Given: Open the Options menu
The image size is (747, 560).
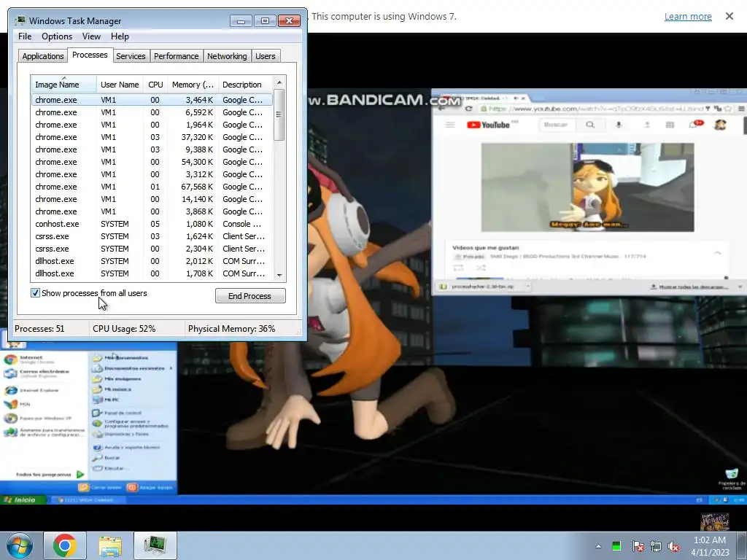Looking at the screenshot, I should click(57, 36).
